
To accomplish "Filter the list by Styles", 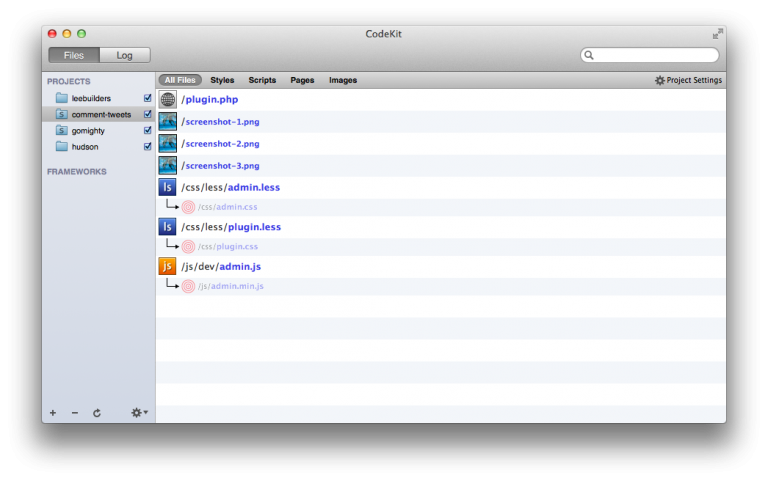I will point(222,80).
